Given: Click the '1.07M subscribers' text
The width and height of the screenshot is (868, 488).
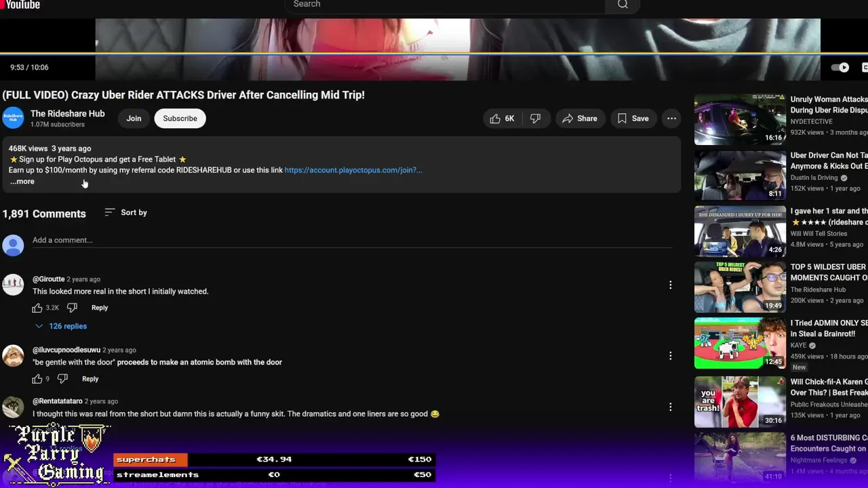Looking at the screenshot, I should (58, 125).
